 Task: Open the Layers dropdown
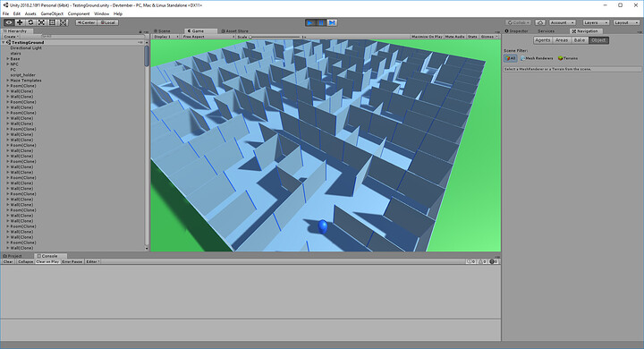pos(596,22)
